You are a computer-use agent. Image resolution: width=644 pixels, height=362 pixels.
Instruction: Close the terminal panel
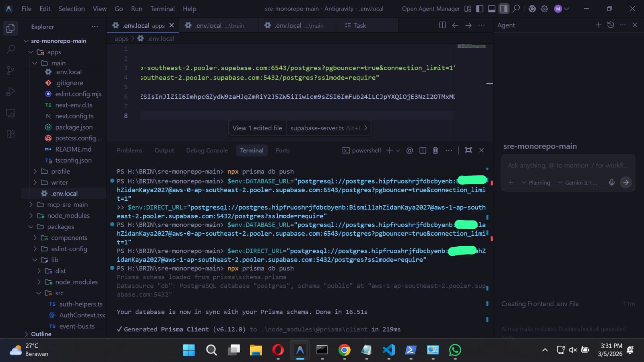pyautogui.click(x=481, y=150)
